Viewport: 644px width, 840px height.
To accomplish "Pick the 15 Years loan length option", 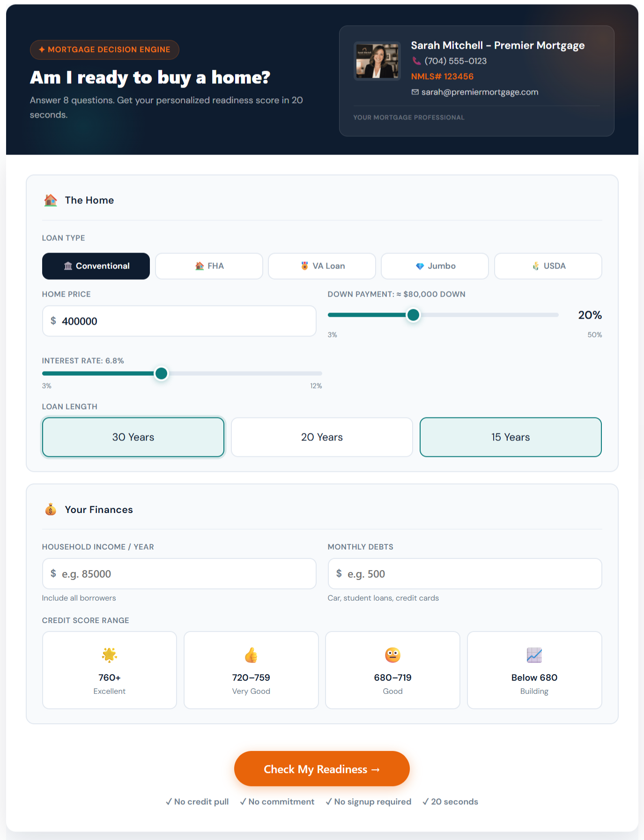I will click(x=511, y=437).
